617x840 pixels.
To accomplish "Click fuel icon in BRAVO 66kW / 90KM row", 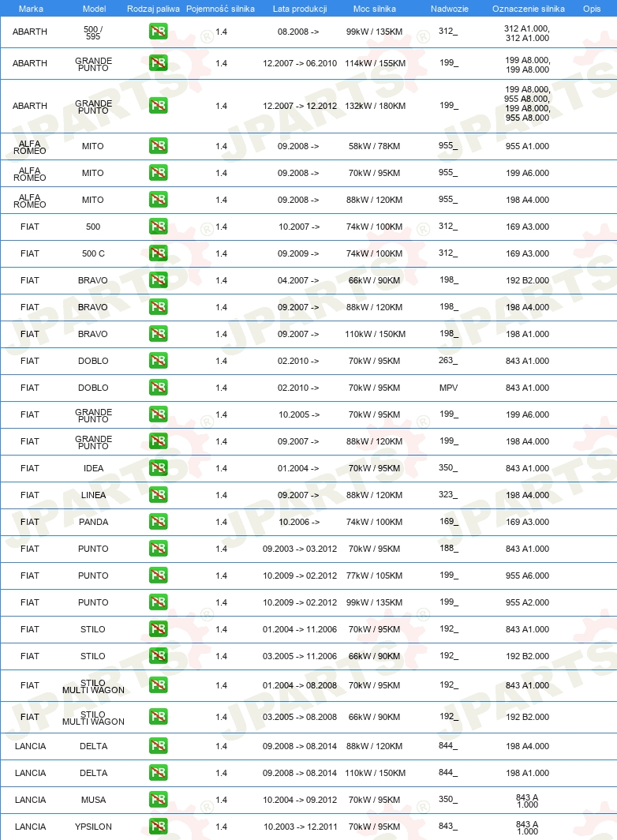I will 158,279.
